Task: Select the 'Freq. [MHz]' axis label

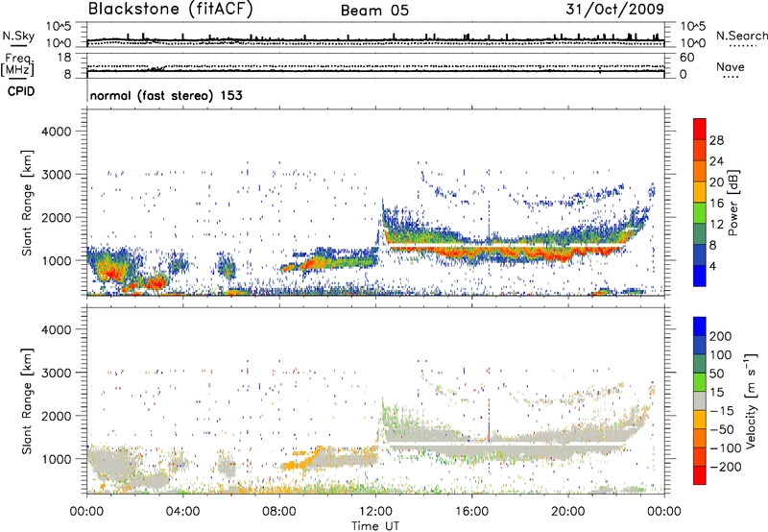Action: (x=17, y=65)
